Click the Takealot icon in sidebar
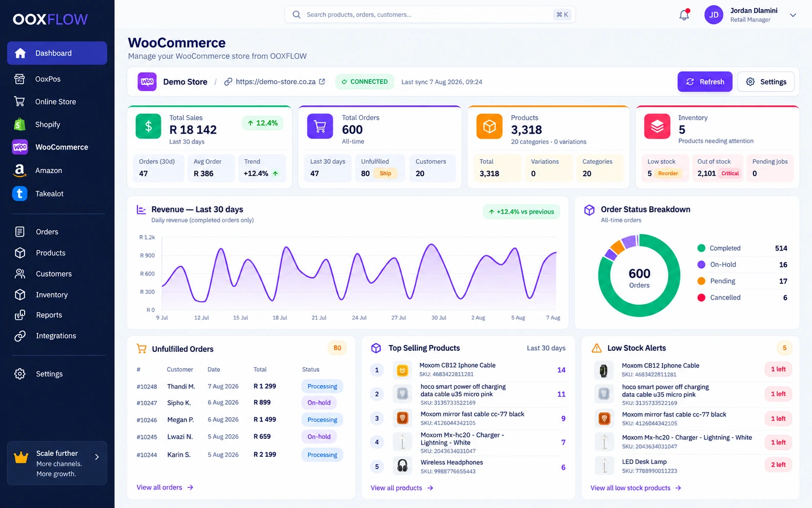Viewport: 812px width, 508px height. coord(19,193)
